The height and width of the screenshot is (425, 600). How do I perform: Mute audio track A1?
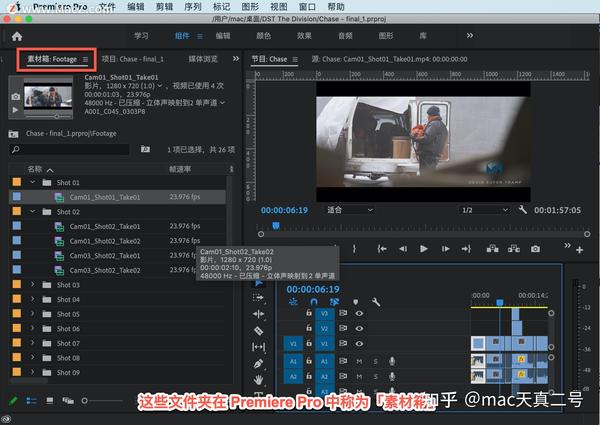pos(359,361)
